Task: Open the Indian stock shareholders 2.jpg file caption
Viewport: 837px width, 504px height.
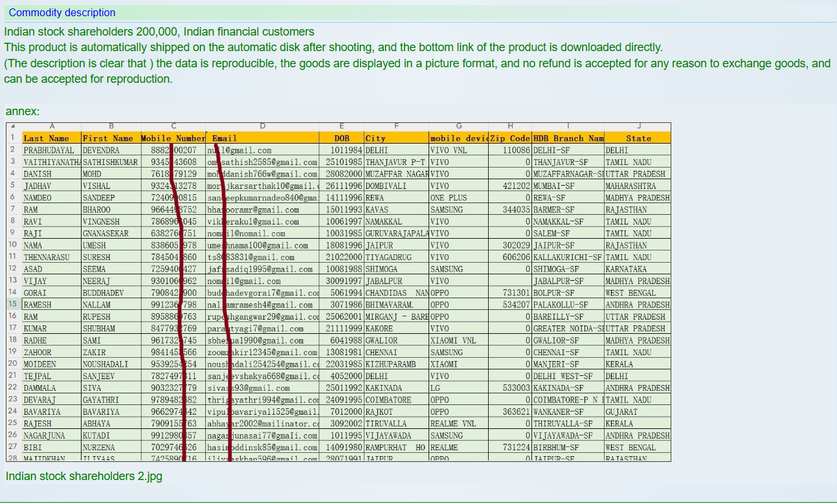Action: click(x=84, y=477)
